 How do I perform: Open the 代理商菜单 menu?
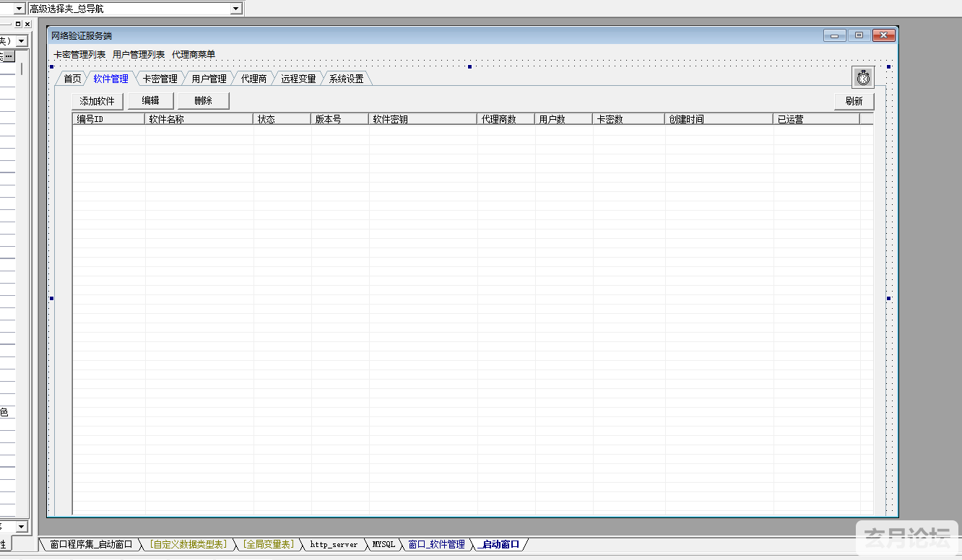point(194,55)
